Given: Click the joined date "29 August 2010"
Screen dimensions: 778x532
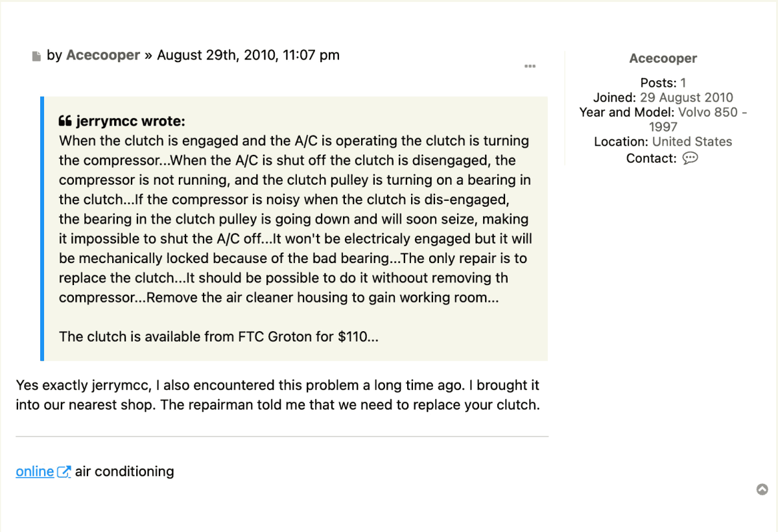Looking at the screenshot, I should coord(687,98).
